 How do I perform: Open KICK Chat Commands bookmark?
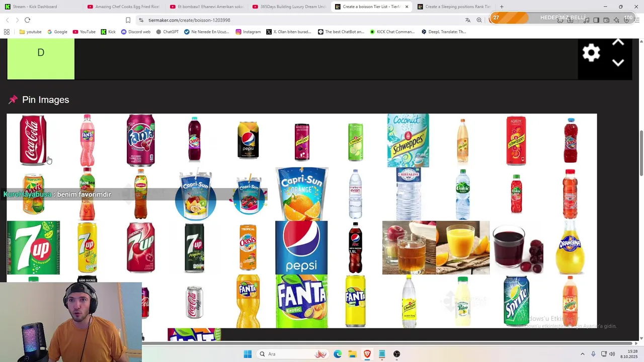392,32
